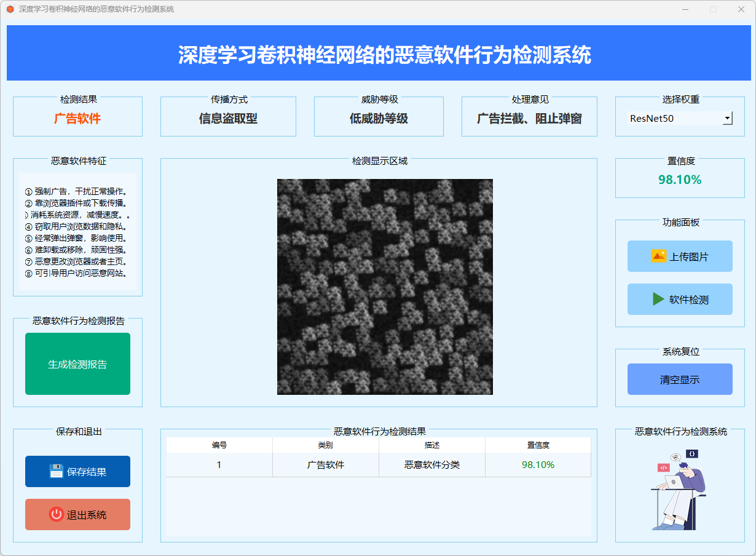The image size is (756, 556).
Task: Select the ResNet50 weight combo box
Action: point(674,118)
